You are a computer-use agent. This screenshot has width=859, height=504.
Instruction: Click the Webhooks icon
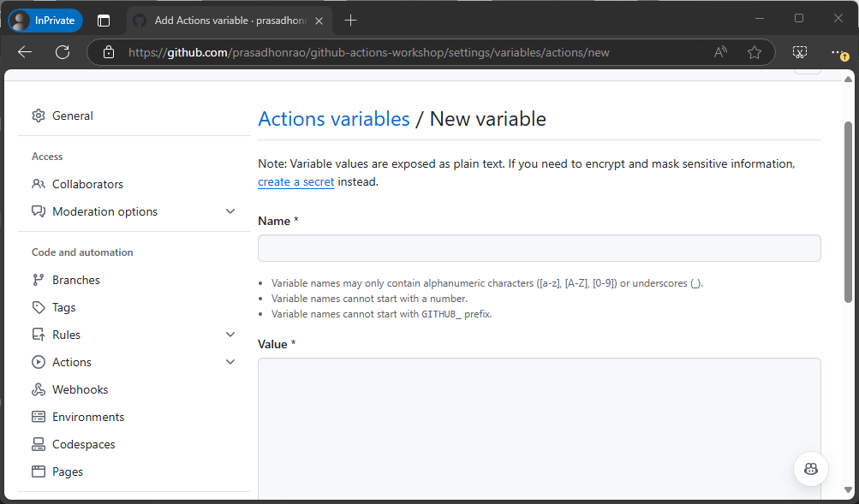point(38,388)
